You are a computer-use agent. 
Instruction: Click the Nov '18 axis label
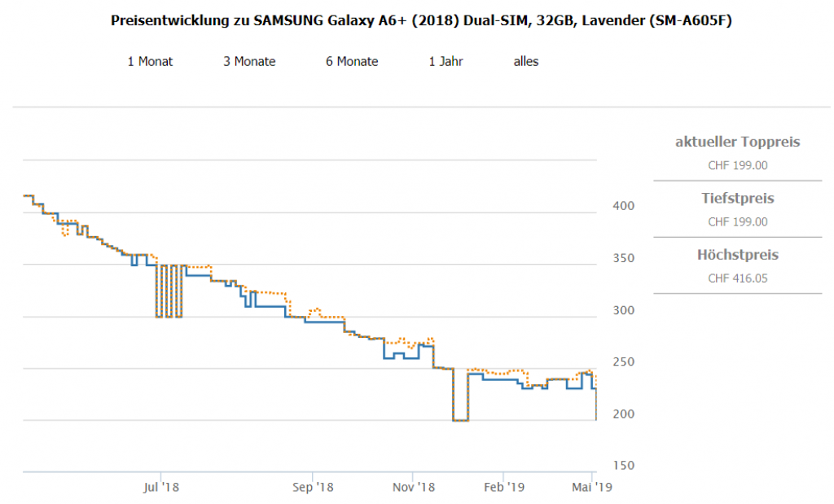(x=413, y=487)
